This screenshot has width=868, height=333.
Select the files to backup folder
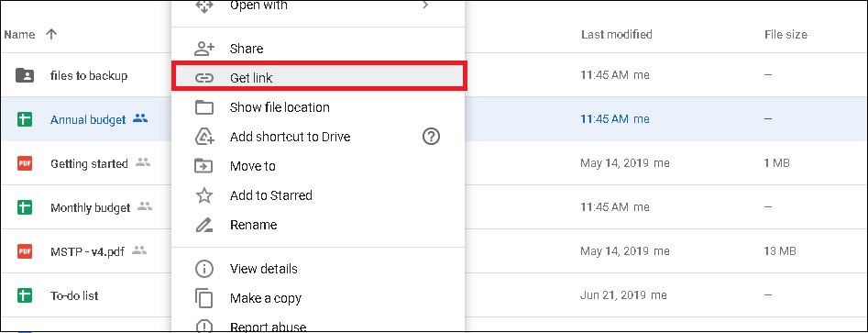tap(89, 75)
